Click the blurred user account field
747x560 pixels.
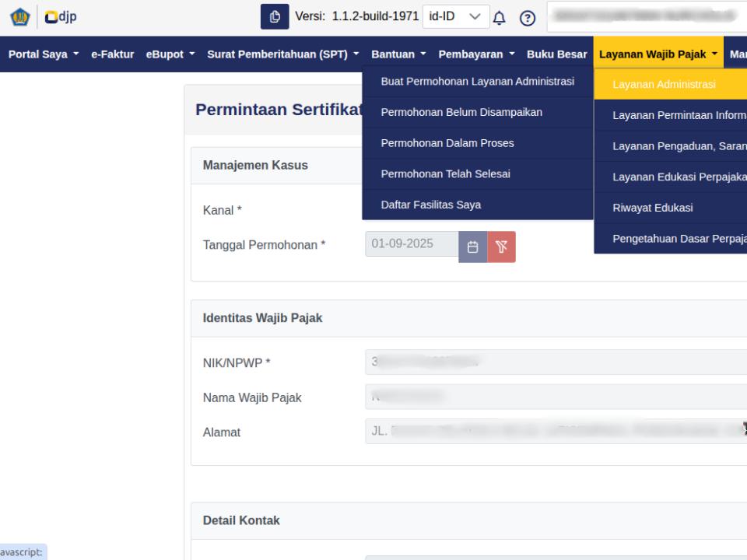647,16
